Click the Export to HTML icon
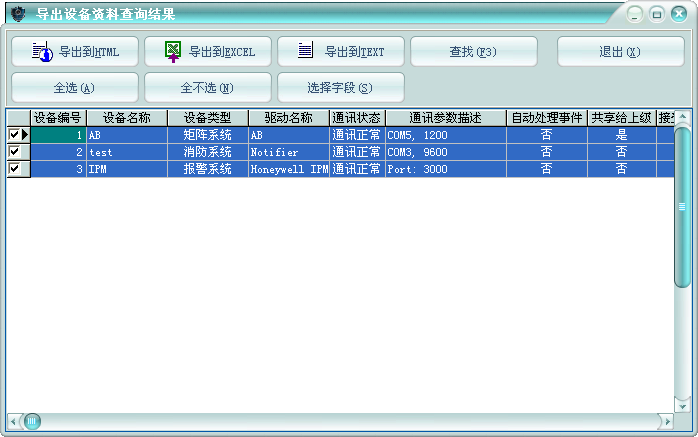The width and height of the screenshot is (698, 437). point(41,51)
